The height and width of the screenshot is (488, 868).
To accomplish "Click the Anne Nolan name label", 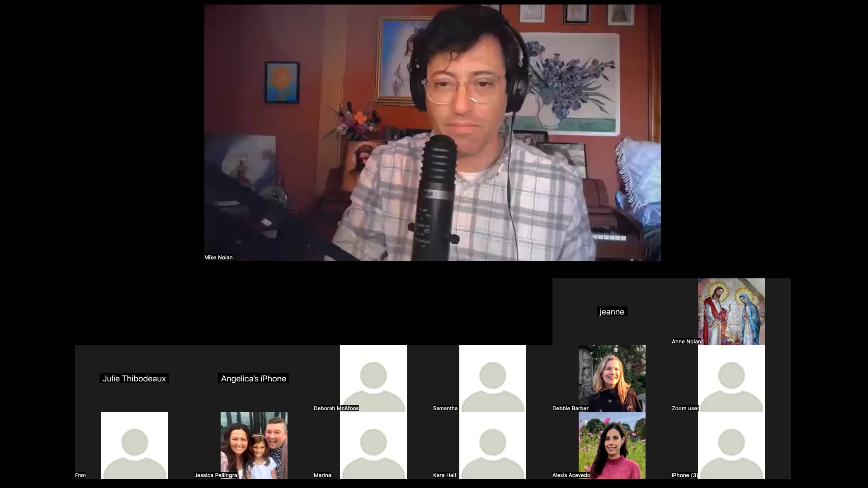I will (x=686, y=342).
